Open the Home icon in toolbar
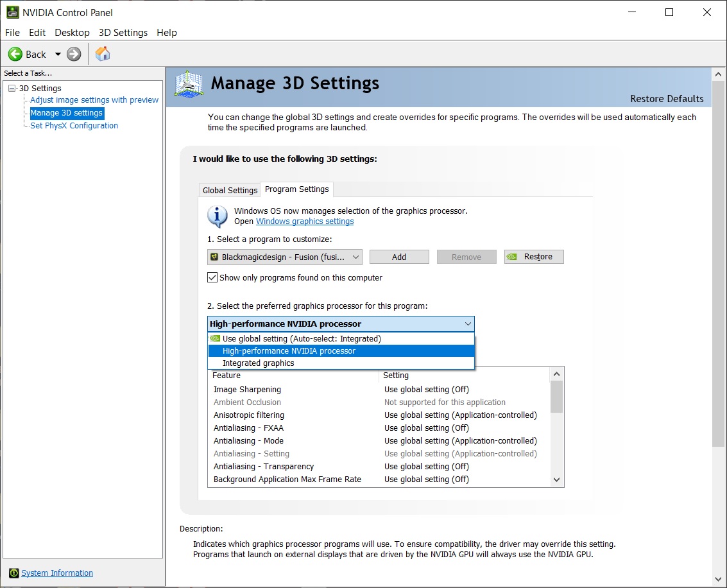The height and width of the screenshot is (588, 727). pyautogui.click(x=103, y=54)
